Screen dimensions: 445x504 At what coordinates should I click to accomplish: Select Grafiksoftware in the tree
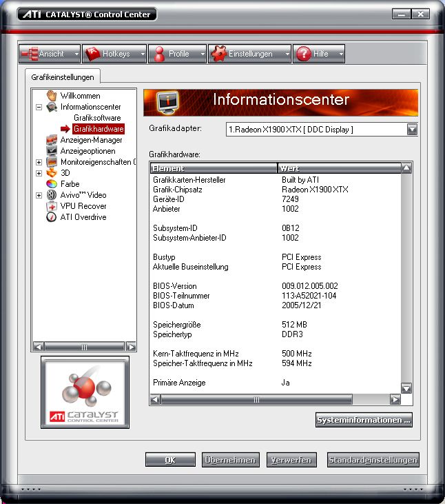tap(97, 118)
